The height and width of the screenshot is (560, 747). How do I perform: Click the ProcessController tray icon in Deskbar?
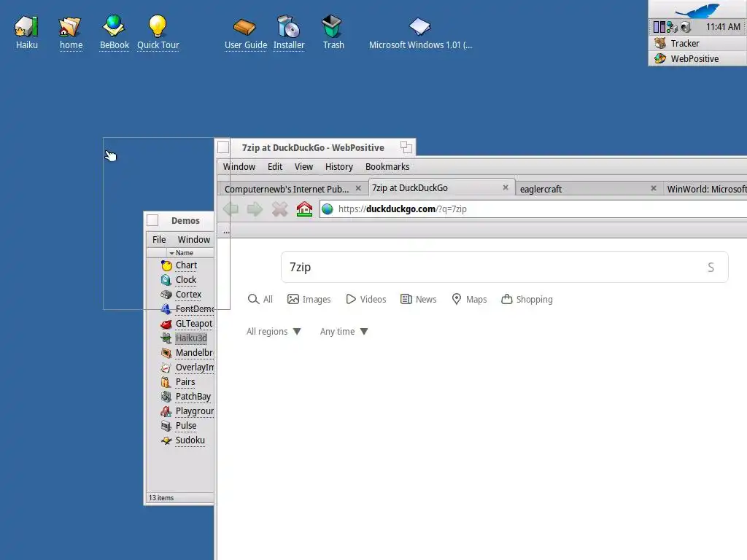pos(659,27)
